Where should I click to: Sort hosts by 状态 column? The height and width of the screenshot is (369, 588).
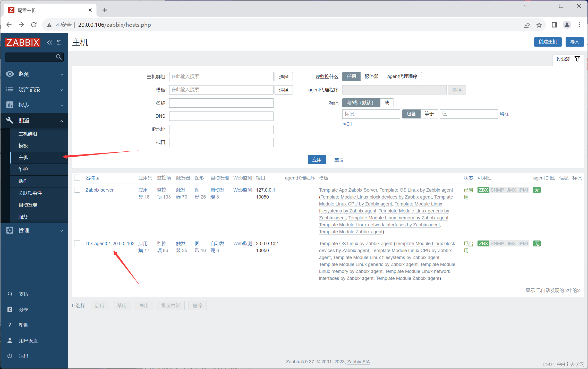(x=468, y=178)
